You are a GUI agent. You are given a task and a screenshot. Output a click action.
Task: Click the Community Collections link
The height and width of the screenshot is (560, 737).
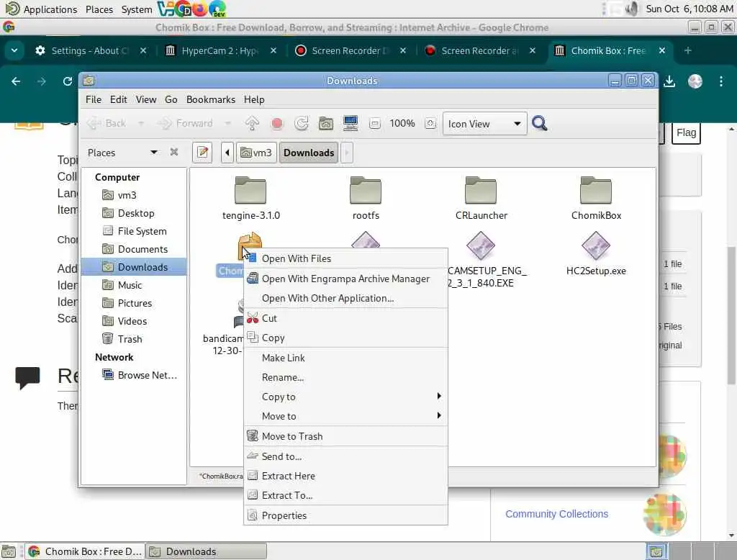tap(556, 514)
